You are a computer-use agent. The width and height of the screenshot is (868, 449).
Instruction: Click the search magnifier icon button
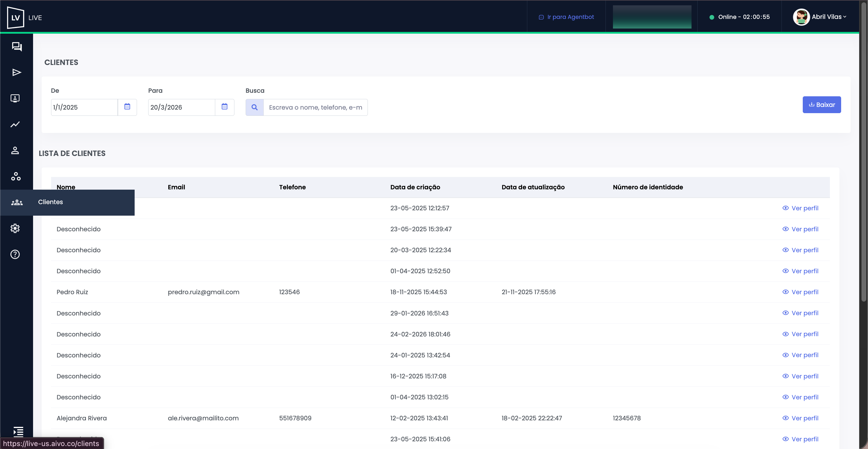point(254,107)
